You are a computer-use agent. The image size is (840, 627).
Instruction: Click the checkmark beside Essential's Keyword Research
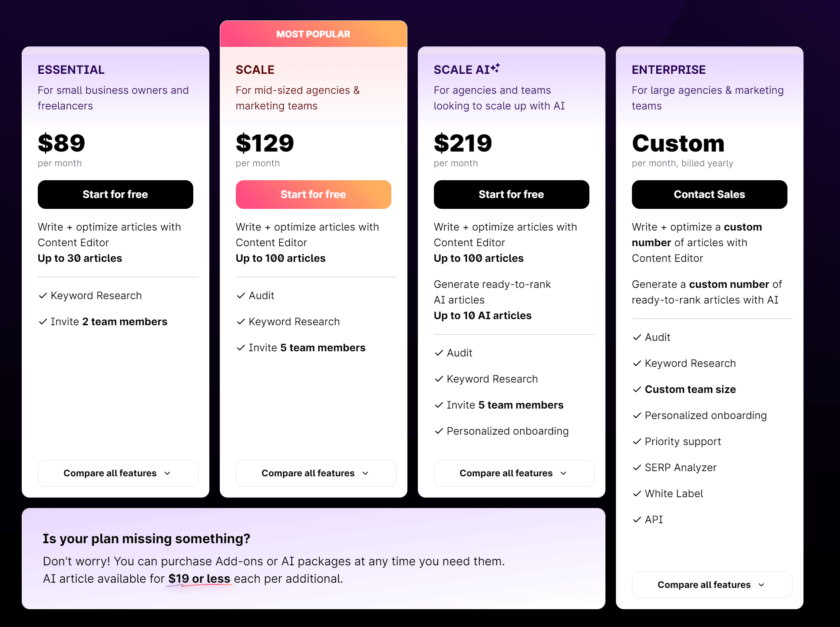click(43, 296)
